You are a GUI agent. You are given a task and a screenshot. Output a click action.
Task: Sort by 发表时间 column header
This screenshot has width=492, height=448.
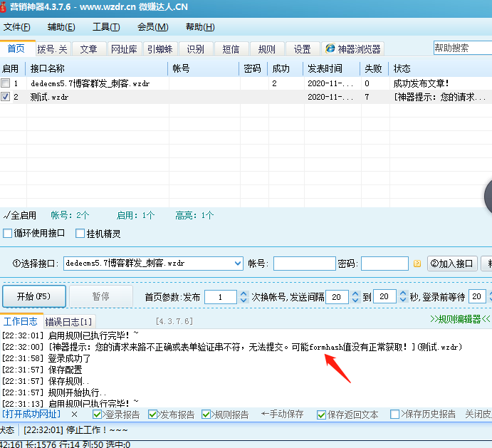pyautogui.click(x=331, y=68)
